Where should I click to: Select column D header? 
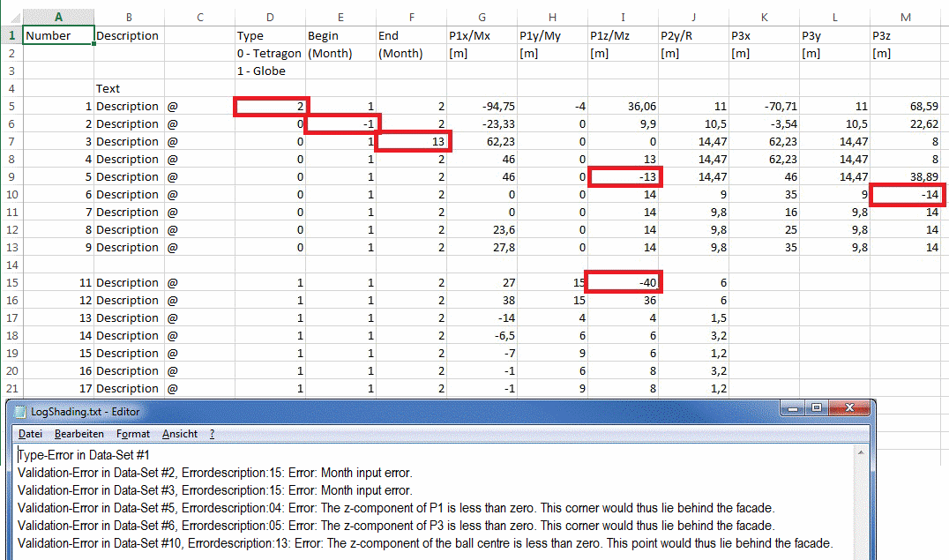point(270,17)
